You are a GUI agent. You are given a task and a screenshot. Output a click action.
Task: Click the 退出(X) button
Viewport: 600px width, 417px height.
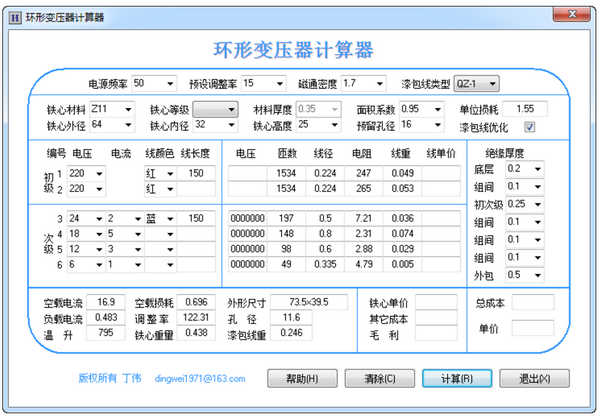pyautogui.click(x=535, y=379)
